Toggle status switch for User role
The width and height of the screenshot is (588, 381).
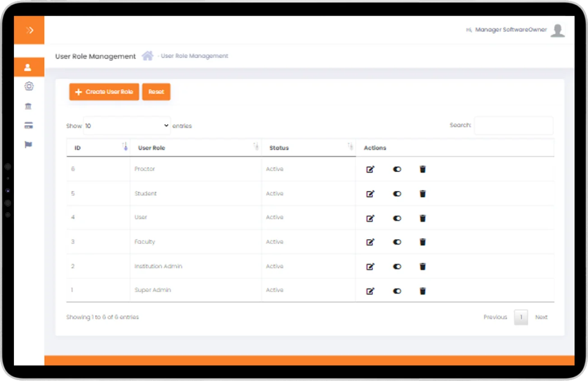397,218
